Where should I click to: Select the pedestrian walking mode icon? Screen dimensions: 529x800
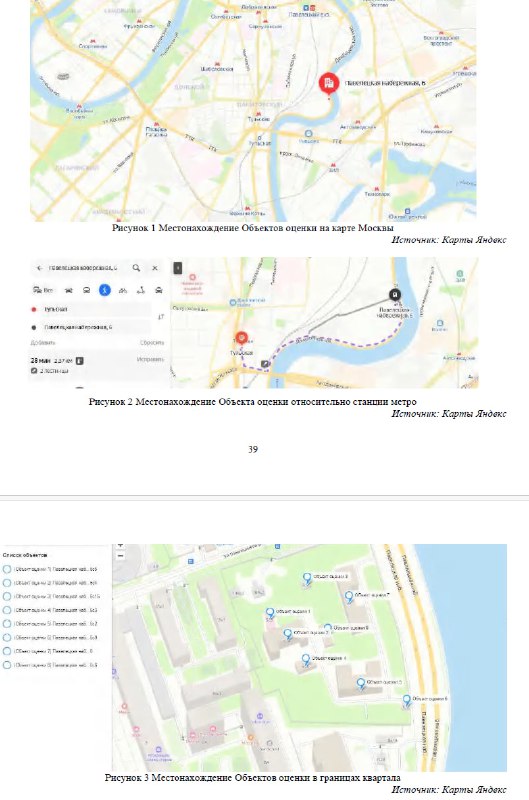click(x=105, y=290)
